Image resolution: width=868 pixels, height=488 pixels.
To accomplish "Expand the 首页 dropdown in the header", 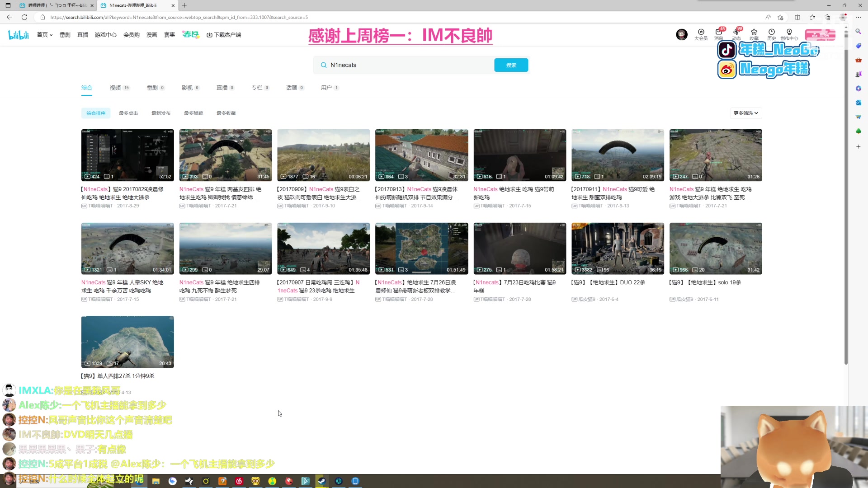I will click(45, 35).
